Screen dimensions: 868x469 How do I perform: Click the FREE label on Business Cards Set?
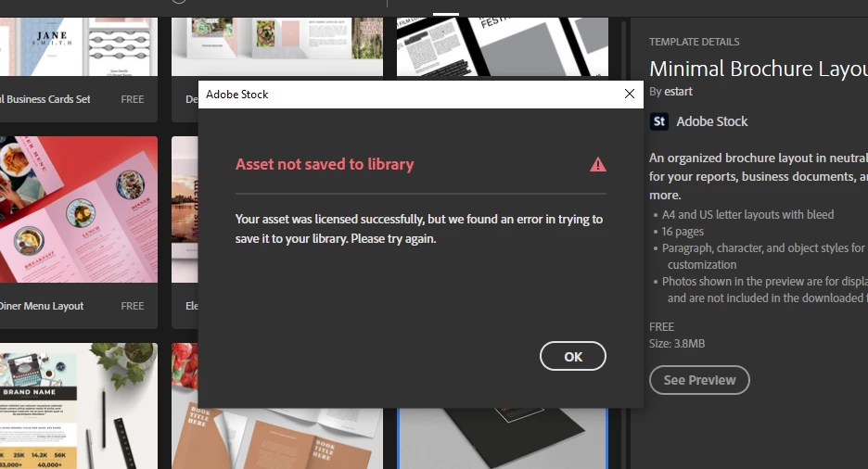(x=133, y=99)
